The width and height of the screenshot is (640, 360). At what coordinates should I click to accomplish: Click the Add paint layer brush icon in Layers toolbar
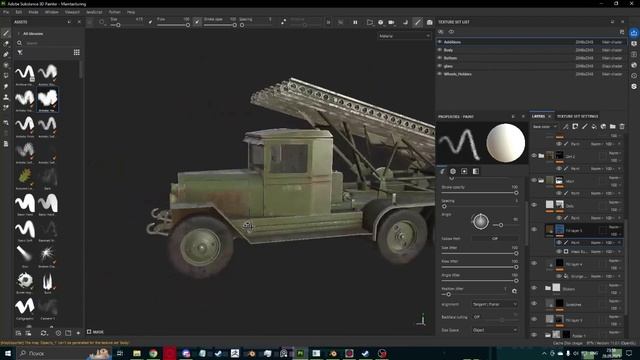[584, 127]
